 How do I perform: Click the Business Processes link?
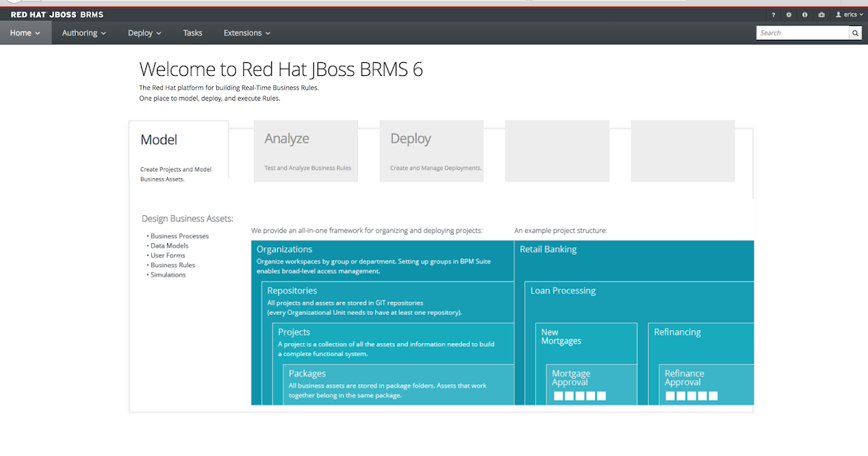click(x=179, y=235)
